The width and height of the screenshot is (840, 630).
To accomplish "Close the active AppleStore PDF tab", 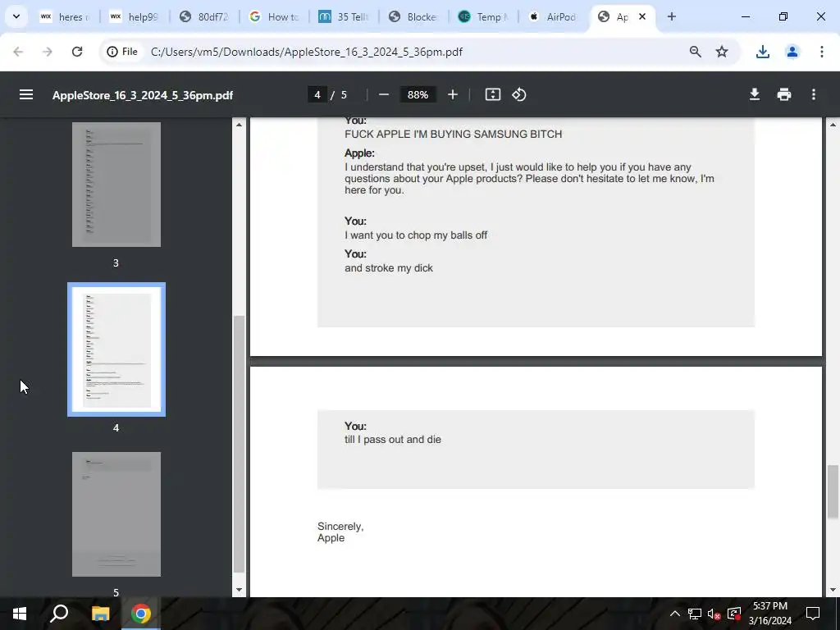I will tap(642, 16).
